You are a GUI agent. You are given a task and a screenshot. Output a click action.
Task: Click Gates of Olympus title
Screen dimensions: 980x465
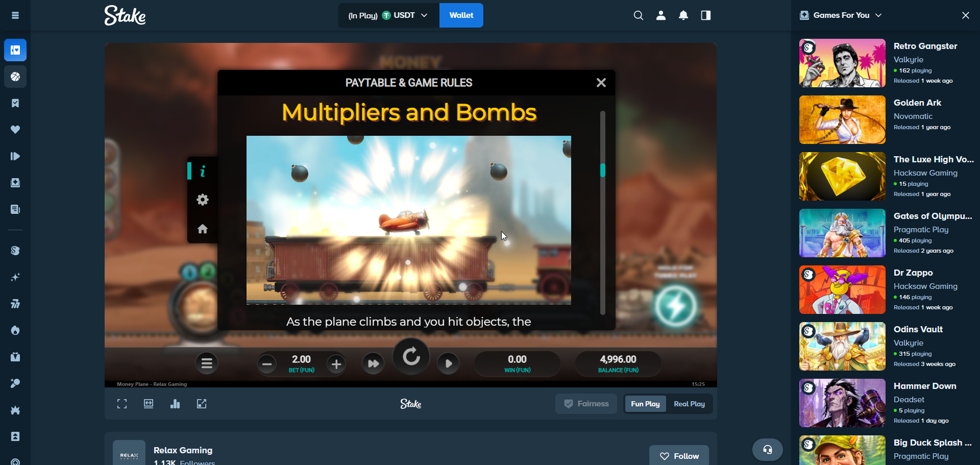coord(933,216)
